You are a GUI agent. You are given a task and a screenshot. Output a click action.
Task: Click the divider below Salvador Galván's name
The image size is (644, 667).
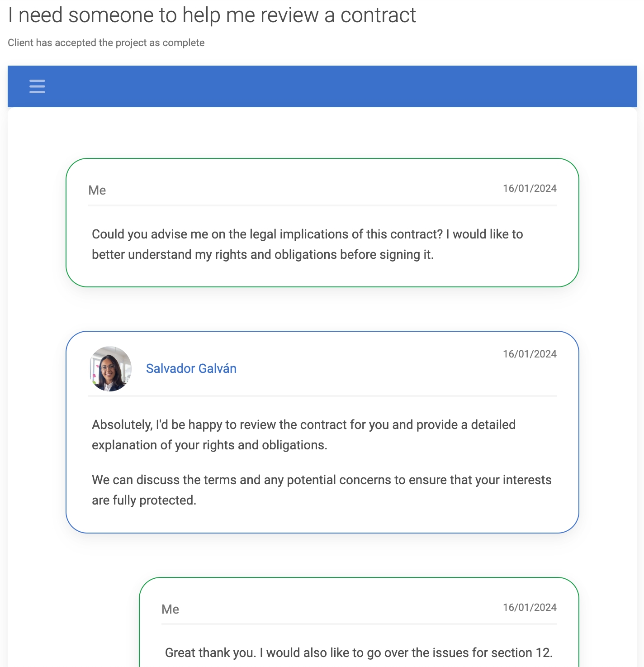click(322, 396)
